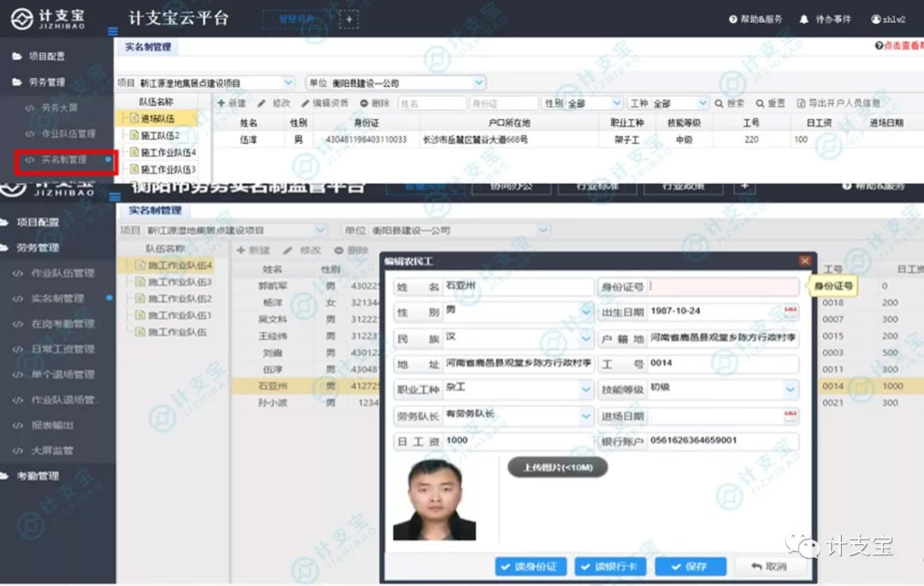
Task: Open the 帮助&服务 help icon
Action: click(732, 19)
